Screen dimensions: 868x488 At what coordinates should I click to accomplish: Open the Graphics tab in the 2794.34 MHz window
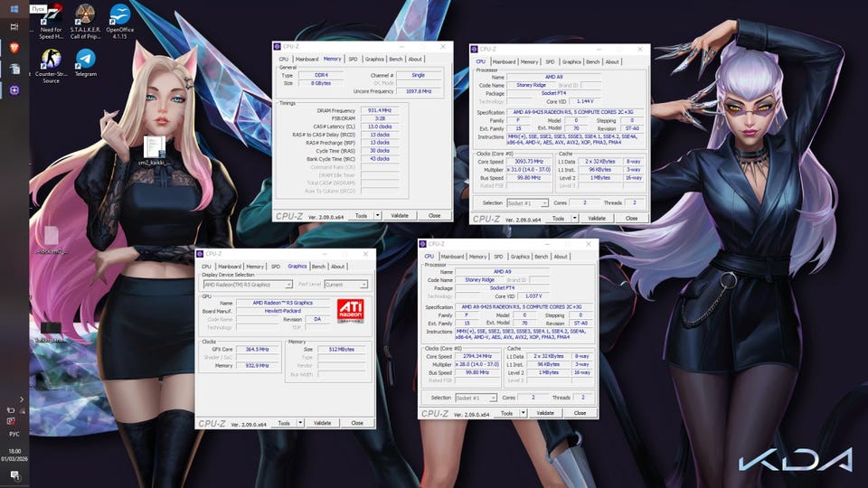coord(520,257)
